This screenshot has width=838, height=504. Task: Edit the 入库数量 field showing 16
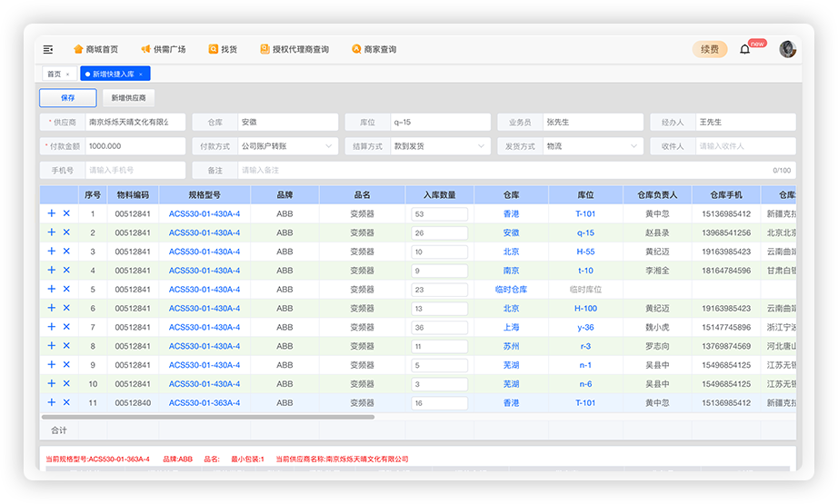pyautogui.click(x=439, y=403)
